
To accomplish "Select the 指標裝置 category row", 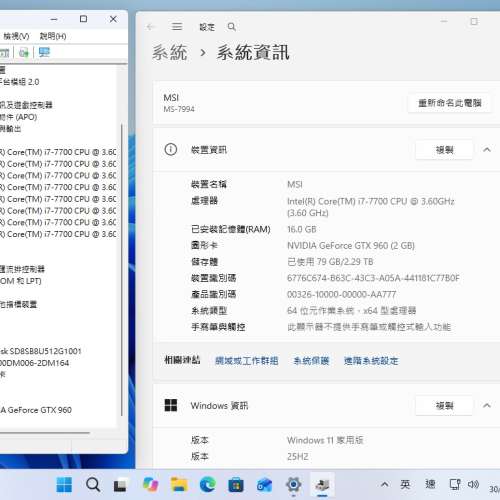I will tap(18, 304).
